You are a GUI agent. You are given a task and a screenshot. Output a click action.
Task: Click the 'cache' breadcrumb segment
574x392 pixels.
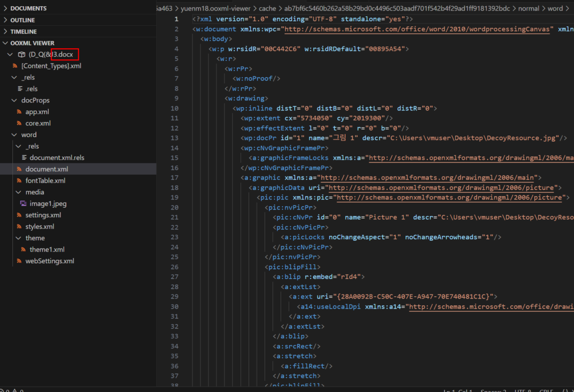[x=267, y=8]
